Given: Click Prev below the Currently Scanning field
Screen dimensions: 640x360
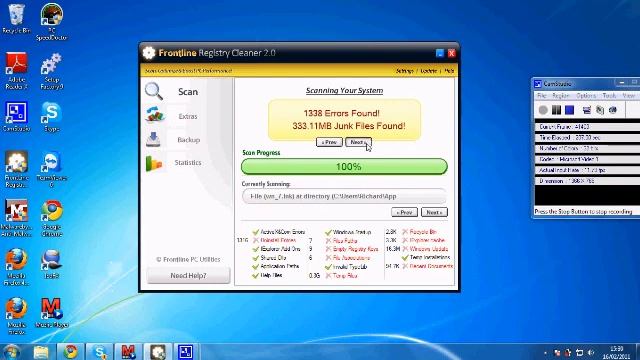Looking at the screenshot, I should click(x=404, y=212).
